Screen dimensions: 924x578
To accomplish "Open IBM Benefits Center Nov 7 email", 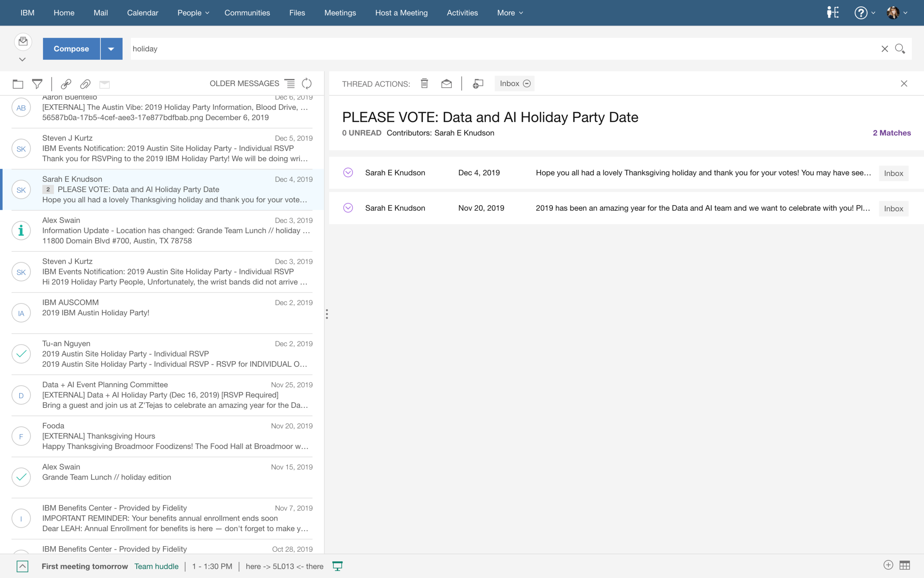I will coord(162,518).
